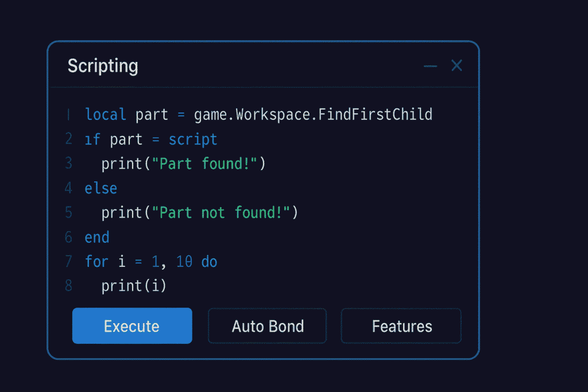Run the script with the Execute button
Screen dimensions: 588x392
(x=132, y=326)
